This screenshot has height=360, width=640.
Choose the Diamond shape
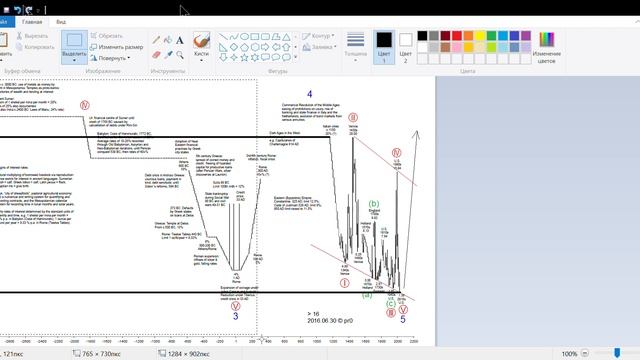click(234, 47)
